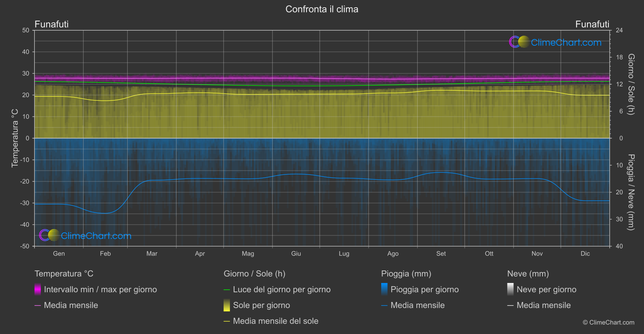Click the 50 tick on temperature axis
644x334 pixels.
point(26,30)
